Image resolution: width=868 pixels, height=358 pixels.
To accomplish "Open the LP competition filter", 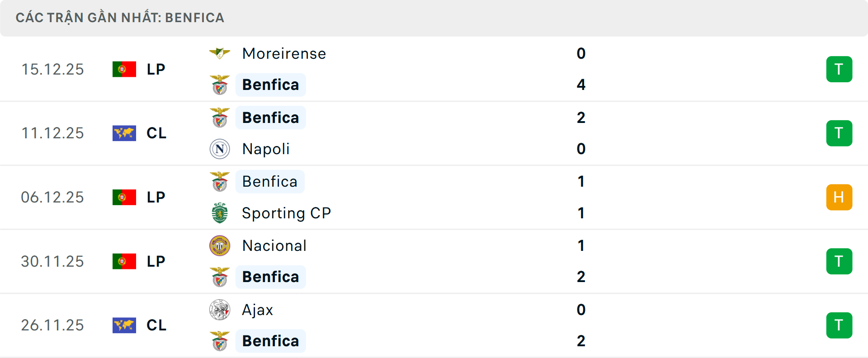I will (156, 69).
